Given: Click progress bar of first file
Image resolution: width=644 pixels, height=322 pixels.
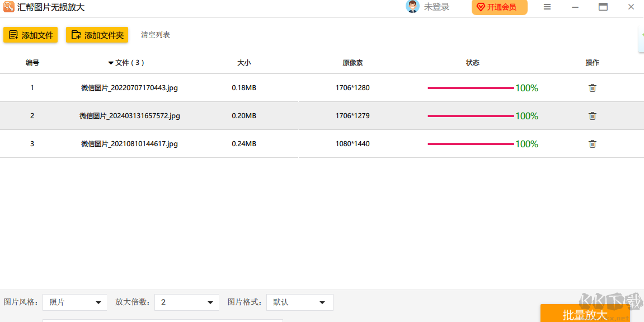Looking at the screenshot, I should point(471,88).
